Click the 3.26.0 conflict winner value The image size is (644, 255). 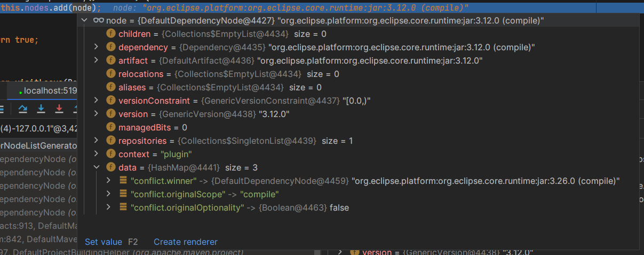pos(486,181)
